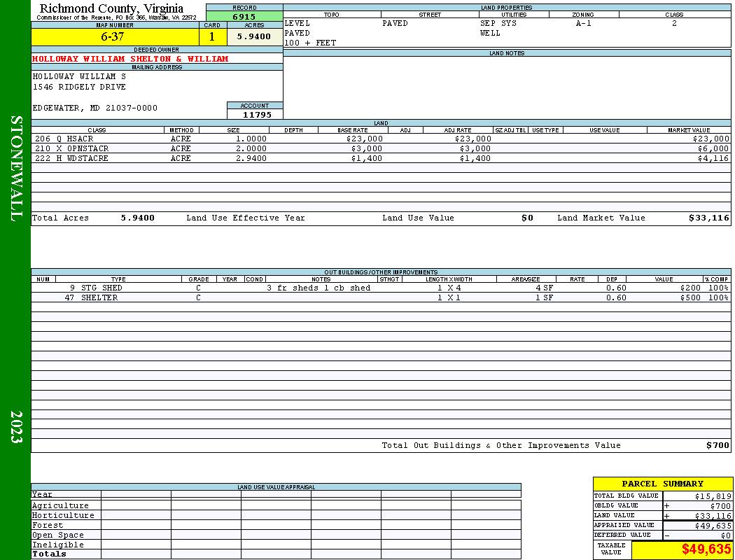Click the % COMP column header
The width and height of the screenshot is (735, 560).
pos(716,279)
